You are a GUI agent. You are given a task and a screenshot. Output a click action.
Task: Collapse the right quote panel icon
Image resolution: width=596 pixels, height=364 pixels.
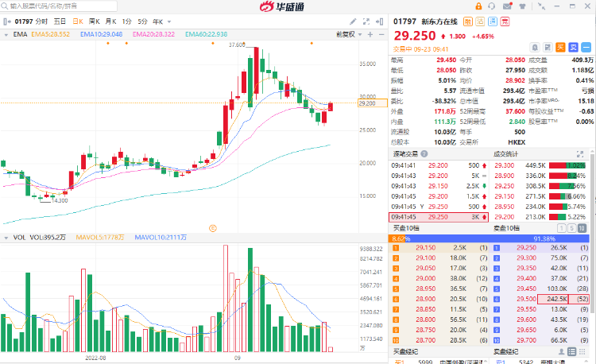[379, 21]
